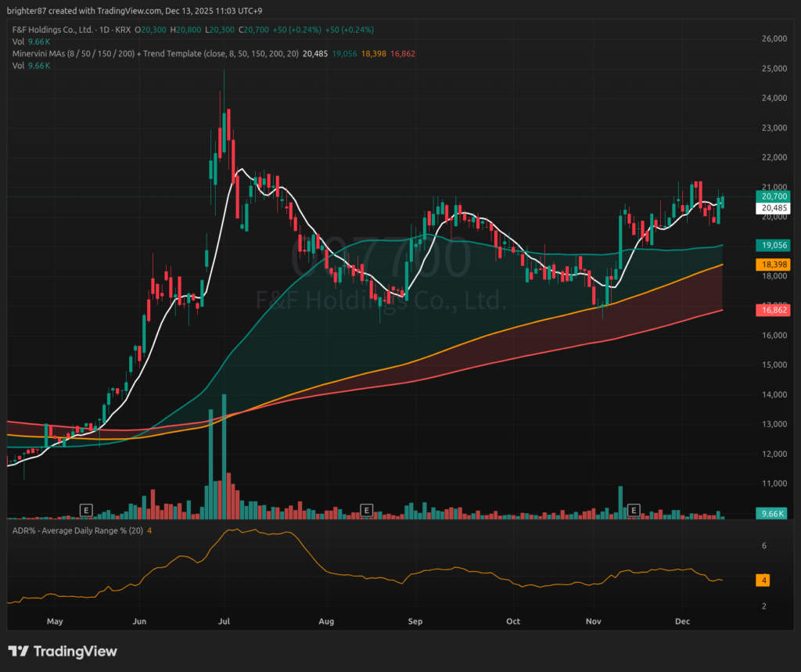Select the orange 18,398 price axis label
Screen dimensions: 801x672
[x=773, y=265]
